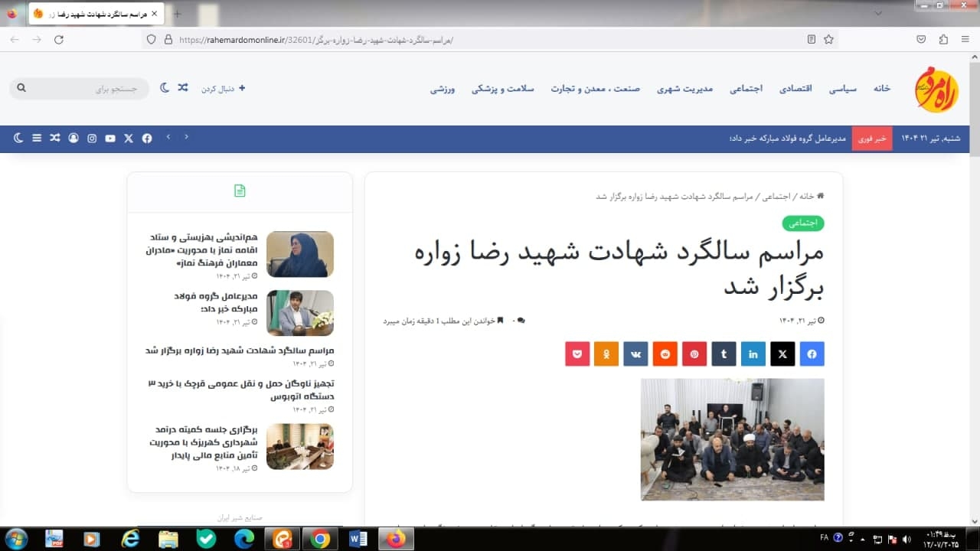Viewport: 980px width, 551px height.
Task: Show next breaking news item
Action: [168, 138]
